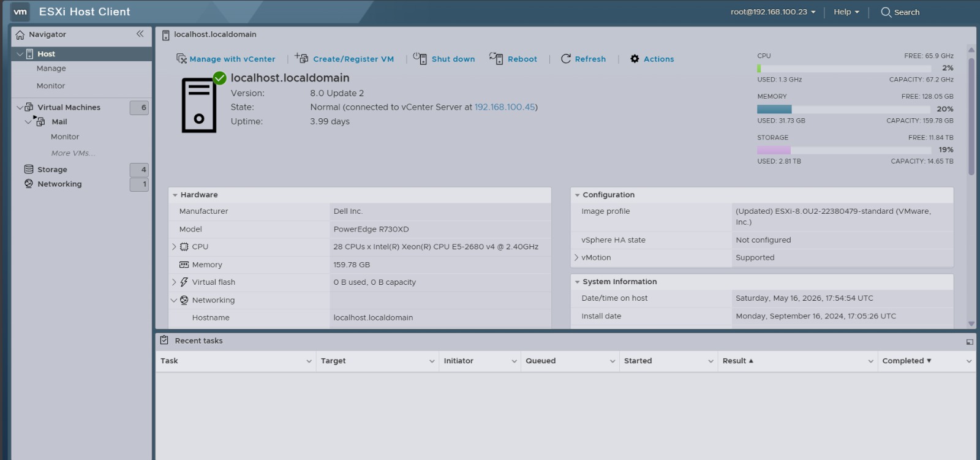Image resolution: width=980 pixels, height=460 pixels.
Task: Open Networking in the Navigator
Action: [59, 184]
